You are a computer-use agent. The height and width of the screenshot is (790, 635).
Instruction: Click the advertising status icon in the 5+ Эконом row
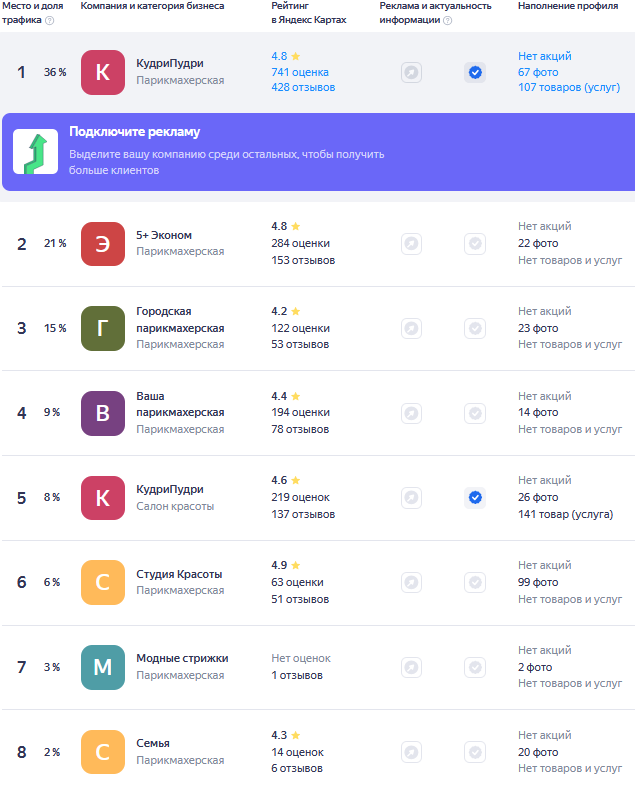(411, 243)
